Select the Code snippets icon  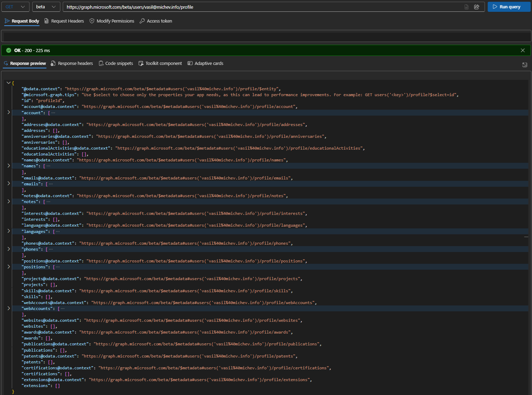(x=101, y=63)
